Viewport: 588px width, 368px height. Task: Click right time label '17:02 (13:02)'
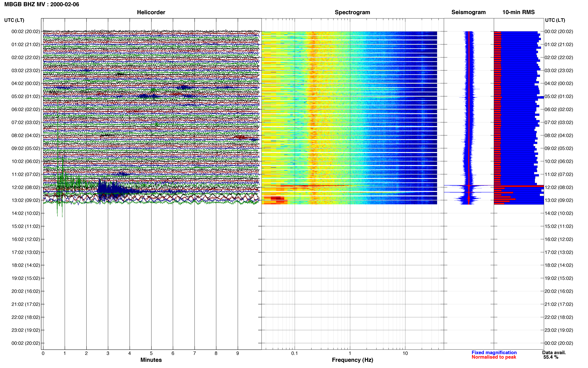coord(559,252)
